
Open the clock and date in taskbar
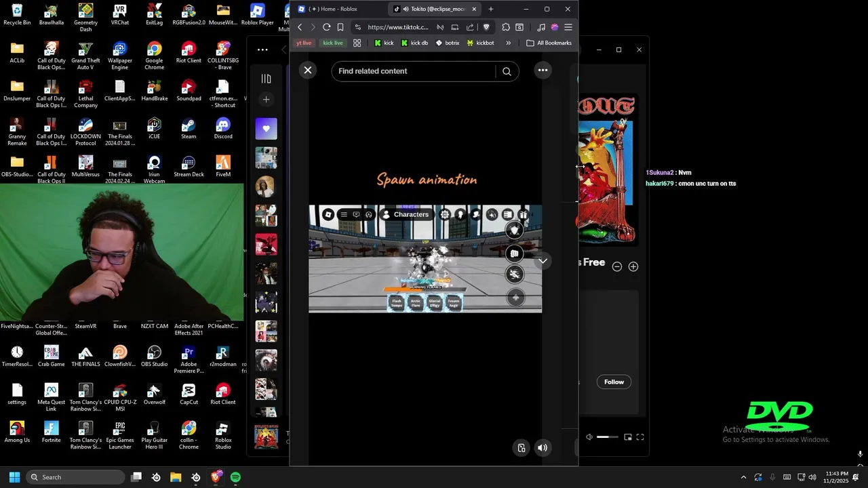pyautogui.click(x=837, y=477)
